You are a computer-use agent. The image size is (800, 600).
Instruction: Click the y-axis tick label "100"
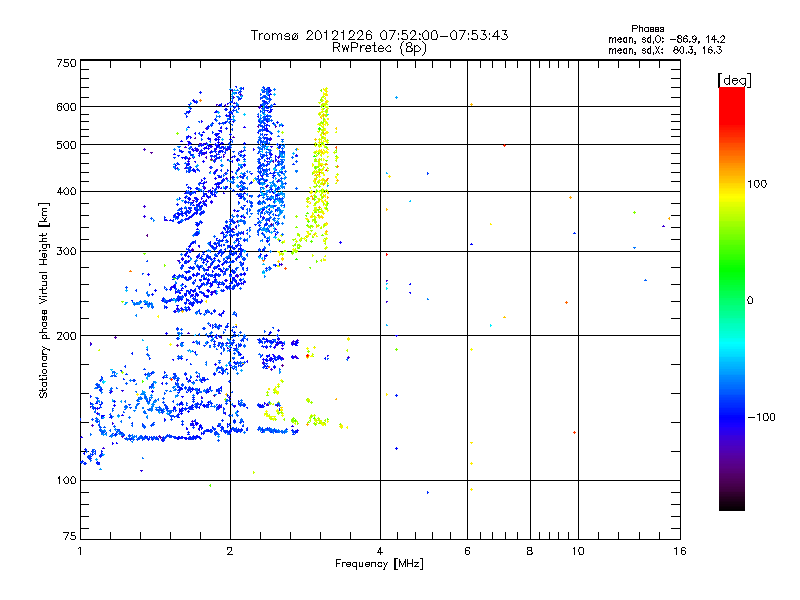point(66,481)
